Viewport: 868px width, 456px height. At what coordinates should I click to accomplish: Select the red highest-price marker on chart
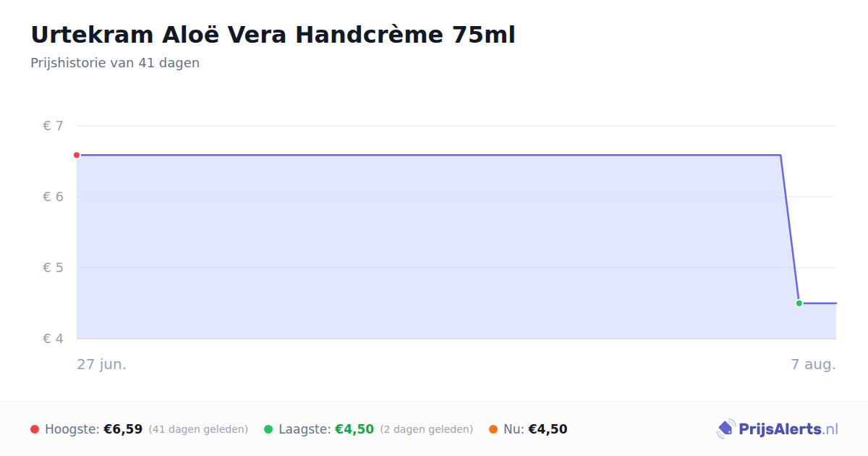pos(77,155)
